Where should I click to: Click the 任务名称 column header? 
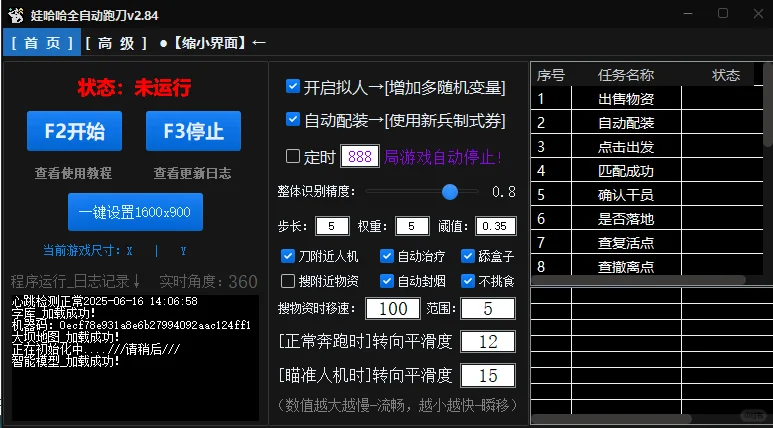point(626,75)
